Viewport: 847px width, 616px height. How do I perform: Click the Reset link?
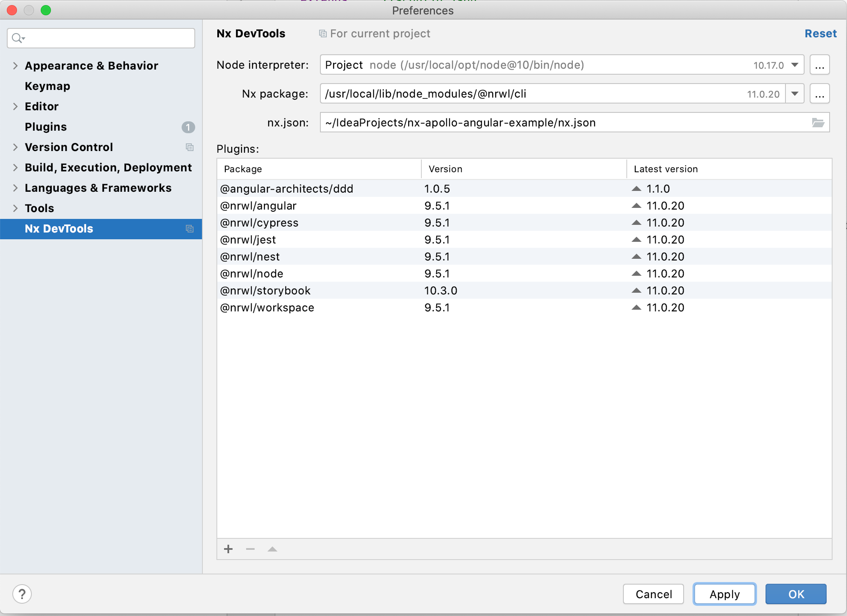click(820, 33)
